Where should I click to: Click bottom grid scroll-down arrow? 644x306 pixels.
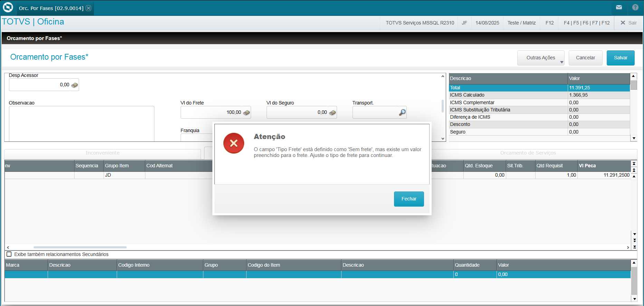[x=634, y=299]
